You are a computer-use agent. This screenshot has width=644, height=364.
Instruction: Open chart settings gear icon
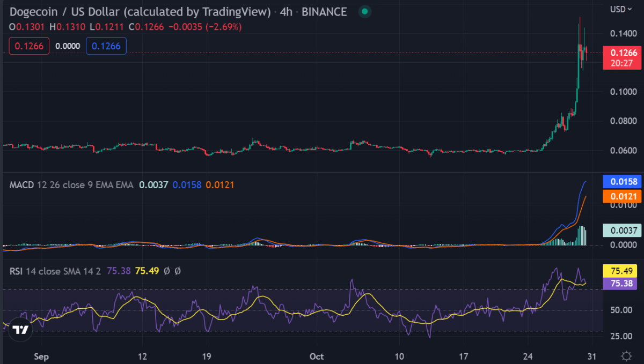[x=625, y=356]
